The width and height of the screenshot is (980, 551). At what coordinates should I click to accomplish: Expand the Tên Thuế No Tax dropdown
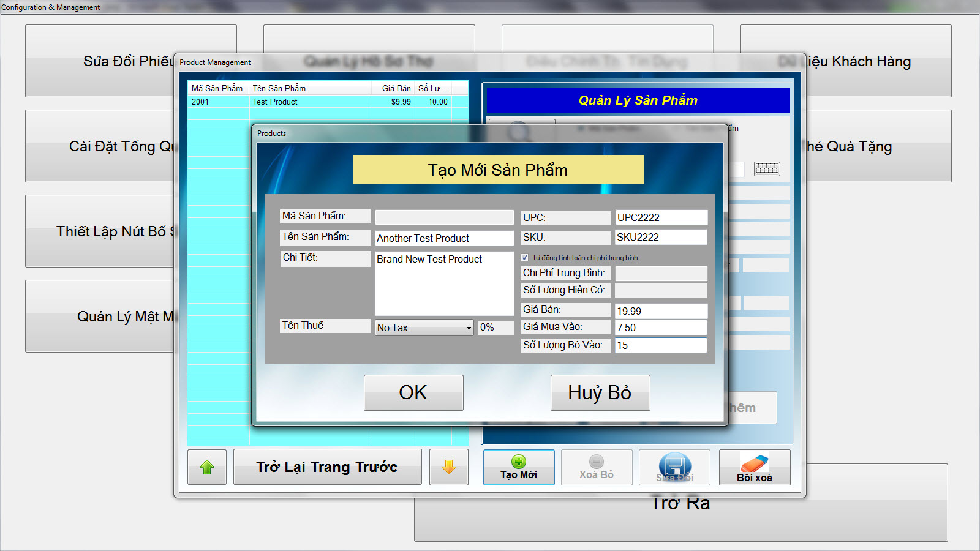(469, 328)
